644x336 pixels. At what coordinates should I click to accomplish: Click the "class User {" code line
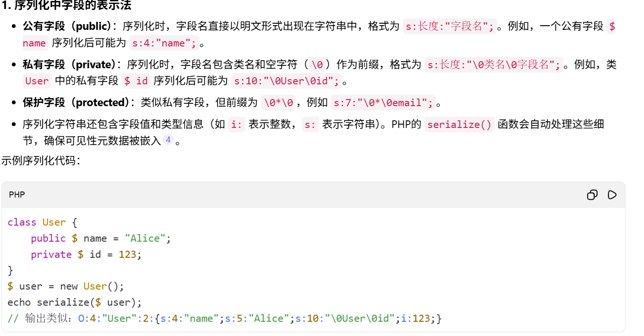(42, 222)
